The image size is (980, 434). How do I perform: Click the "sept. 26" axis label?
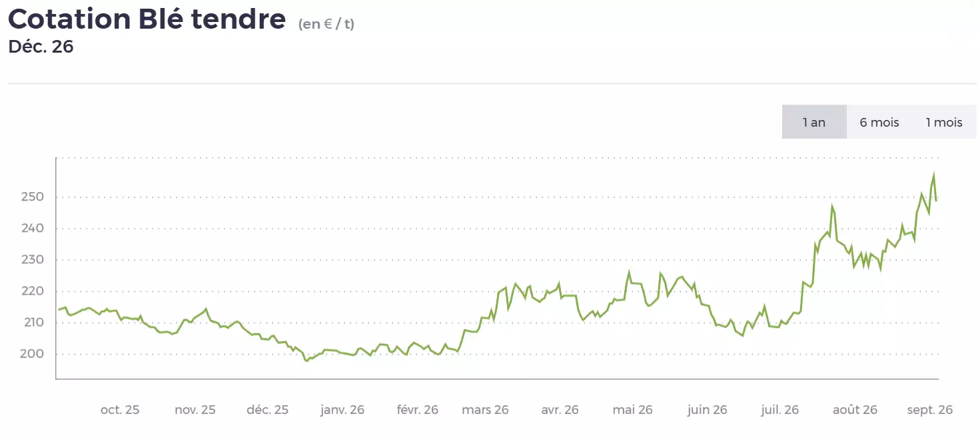(929, 409)
